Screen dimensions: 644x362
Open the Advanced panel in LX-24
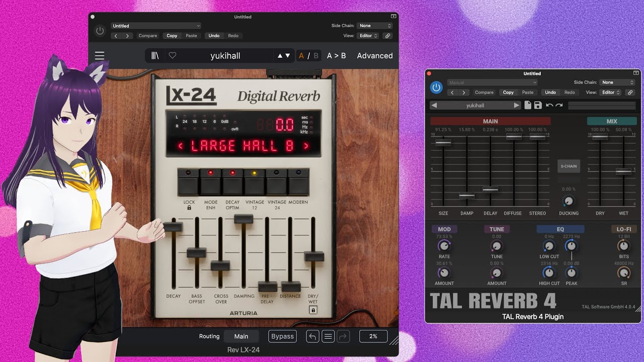[375, 56]
